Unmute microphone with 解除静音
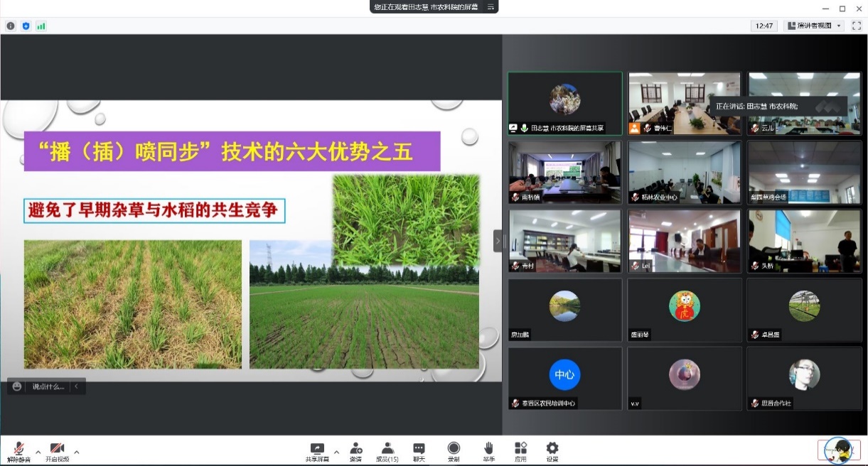The image size is (868, 466). click(18, 450)
